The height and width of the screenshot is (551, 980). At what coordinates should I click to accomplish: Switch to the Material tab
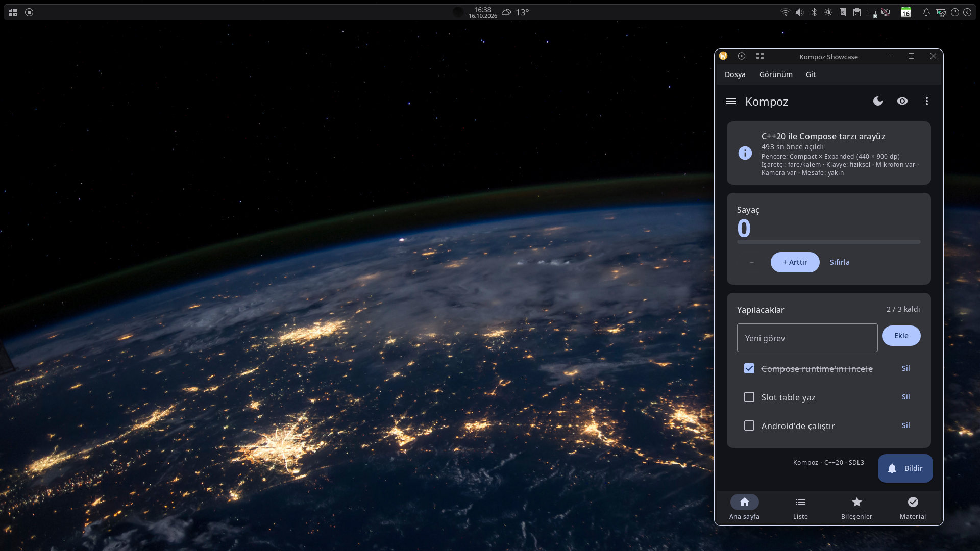(x=913, y=508)
